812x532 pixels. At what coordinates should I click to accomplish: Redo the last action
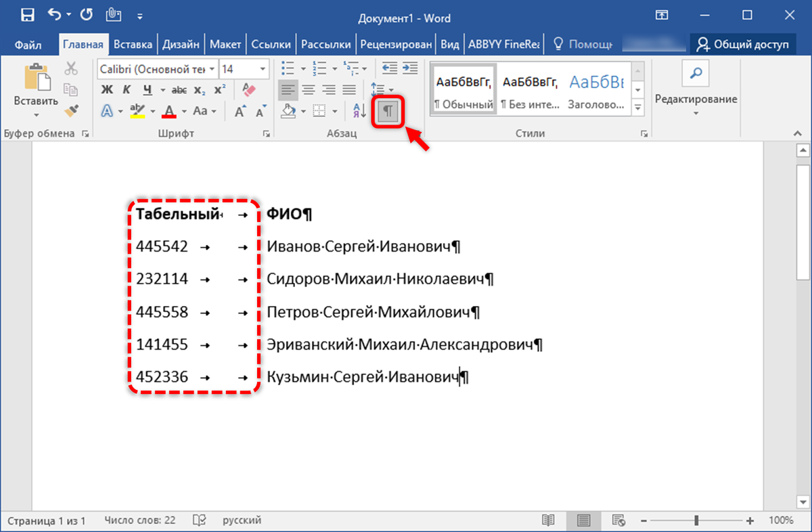pyautogui.click(x=85, y=16)
